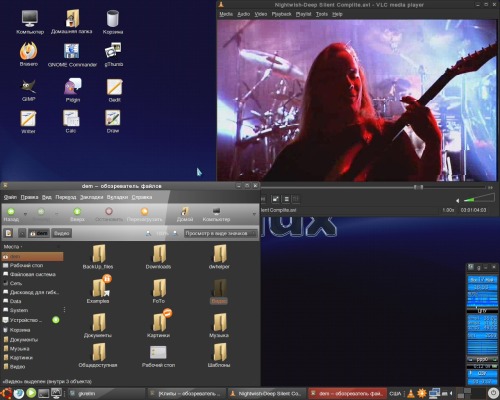Viewport: 500px width, 400px height.
Task: Open the Компьютер desktop icon
Action: point(30,22)
